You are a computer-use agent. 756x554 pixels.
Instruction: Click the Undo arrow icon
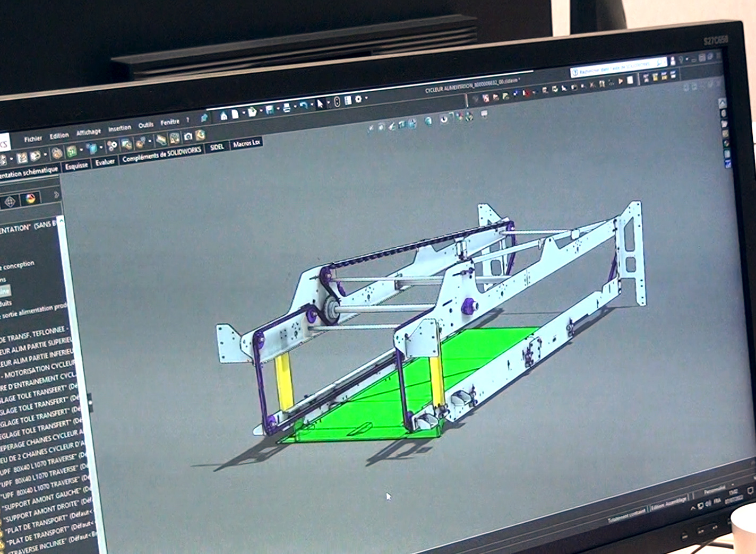click(x=303, y=106)
